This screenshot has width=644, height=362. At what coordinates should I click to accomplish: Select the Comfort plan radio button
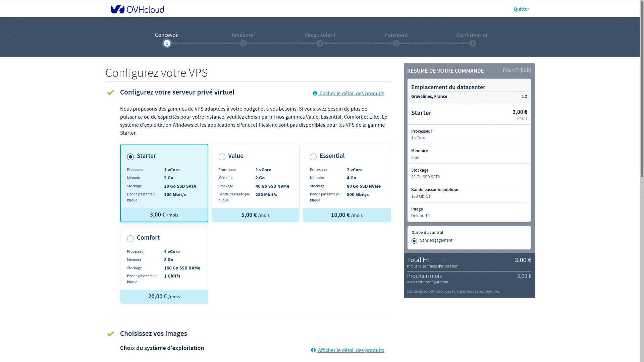point(130,239)
